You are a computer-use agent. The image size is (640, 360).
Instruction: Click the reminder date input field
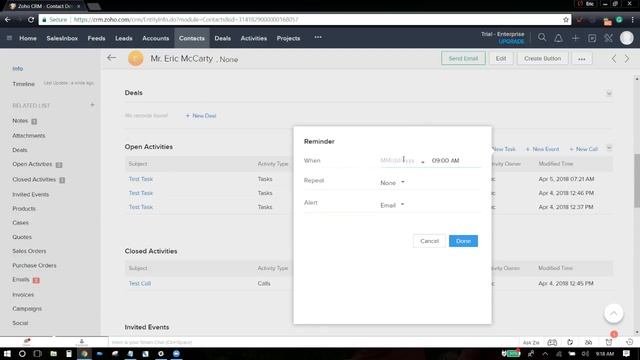[x=398, y=160]
